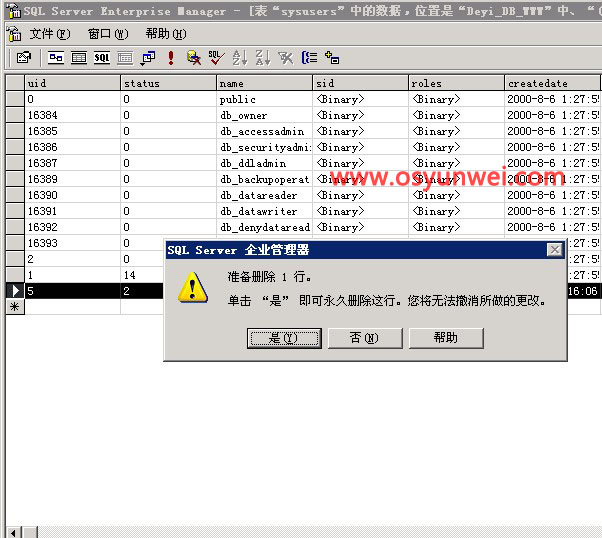
Task: Click the sid column header
Action: [361, 83]
